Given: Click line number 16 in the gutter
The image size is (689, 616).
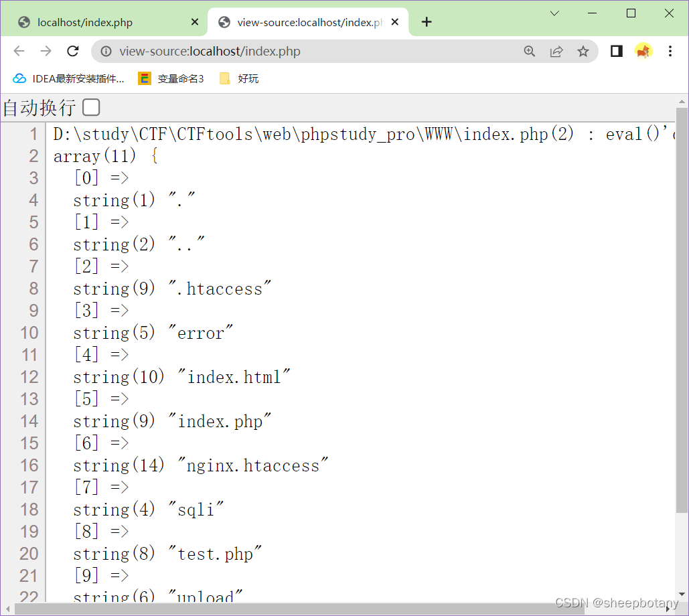Looking at the screenshot, I should [29, 466].
